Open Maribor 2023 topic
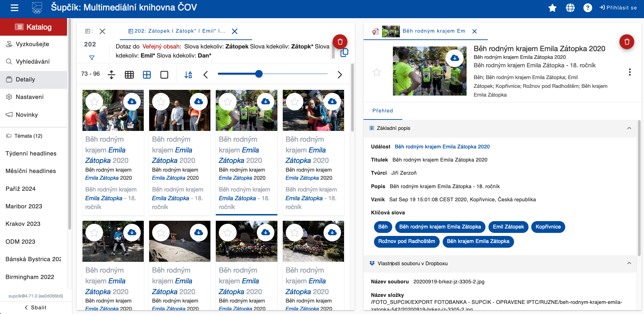This screenshot has width=644, height=314. tap(24, 206)
